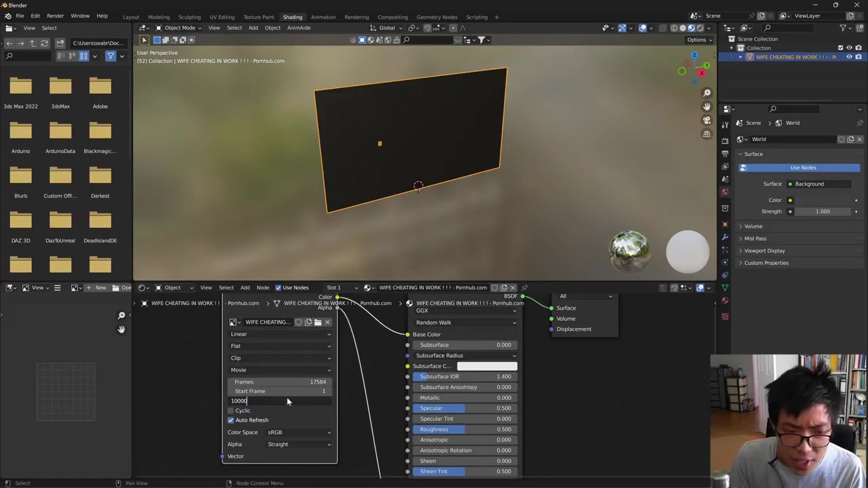Enable the Cyclic checkbox

(231, 411)
